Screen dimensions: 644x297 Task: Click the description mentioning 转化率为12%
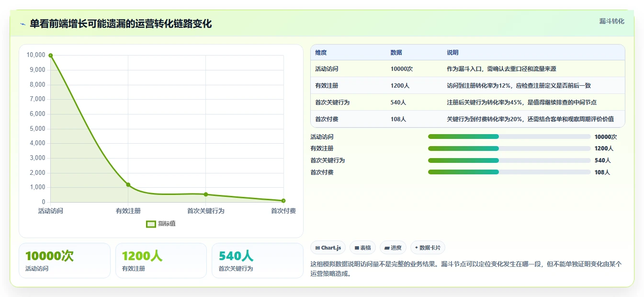click(x=519, y=86)
